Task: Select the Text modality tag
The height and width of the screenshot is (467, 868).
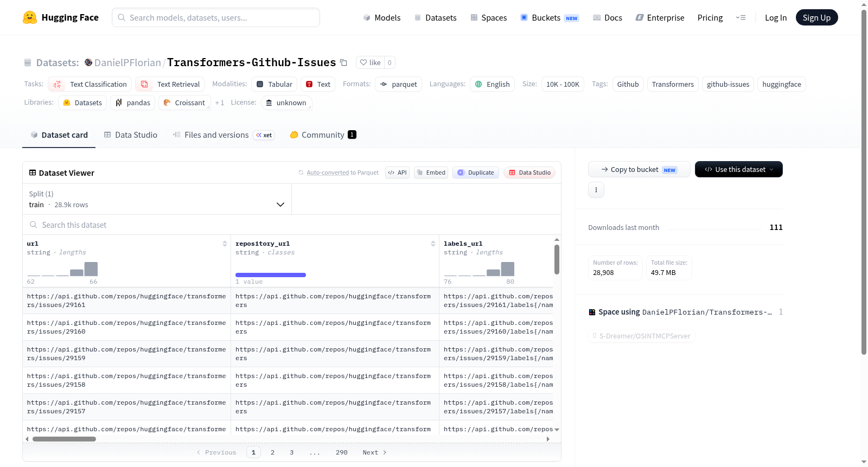Action: click(318, 84)
